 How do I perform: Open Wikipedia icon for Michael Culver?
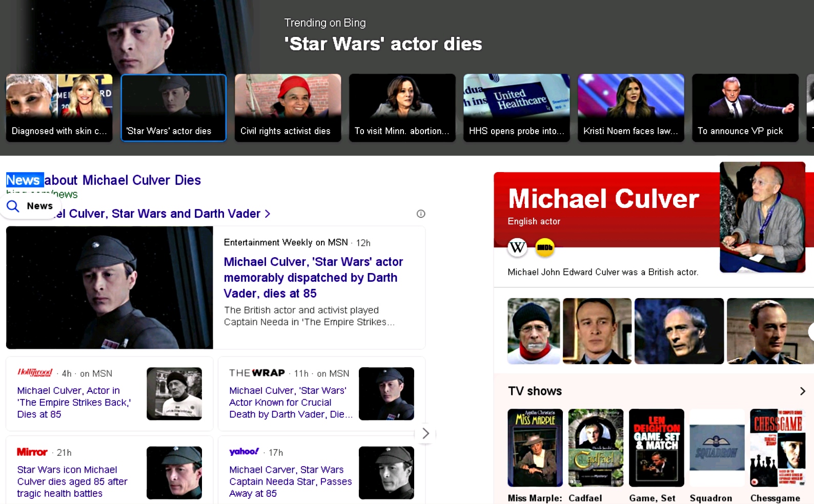[517, 247]
